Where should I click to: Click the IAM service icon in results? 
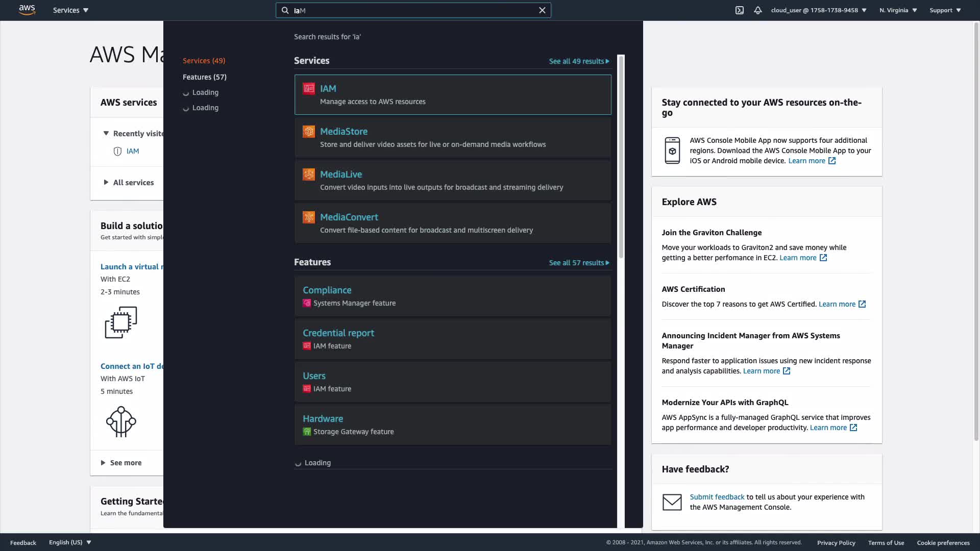pos(309,89)
